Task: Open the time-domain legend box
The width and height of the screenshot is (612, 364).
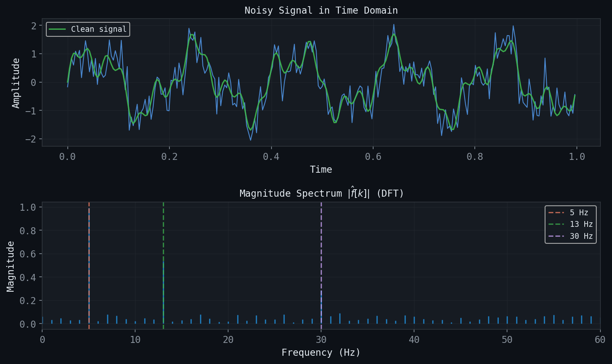Action: [x=88, y=29]
